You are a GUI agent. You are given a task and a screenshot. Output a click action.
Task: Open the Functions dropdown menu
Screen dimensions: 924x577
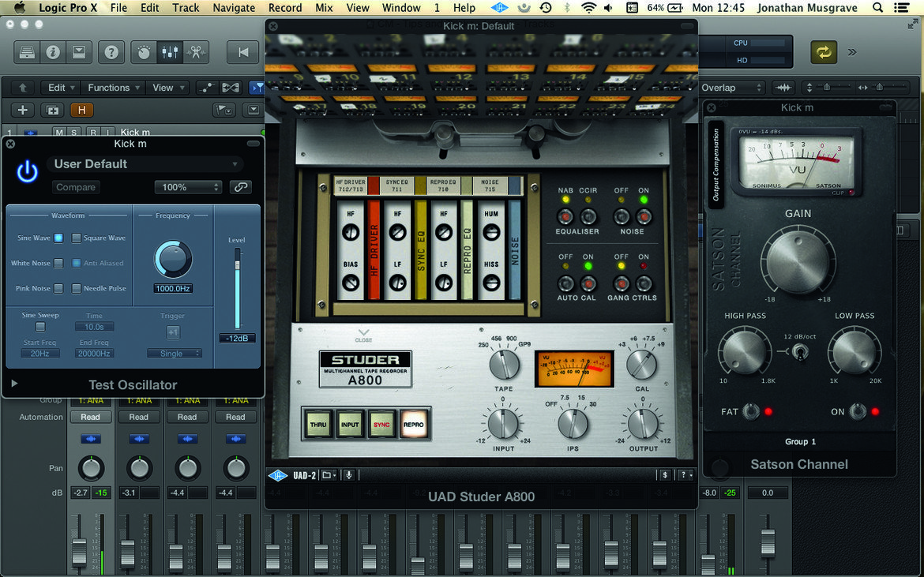coord(114,88)
